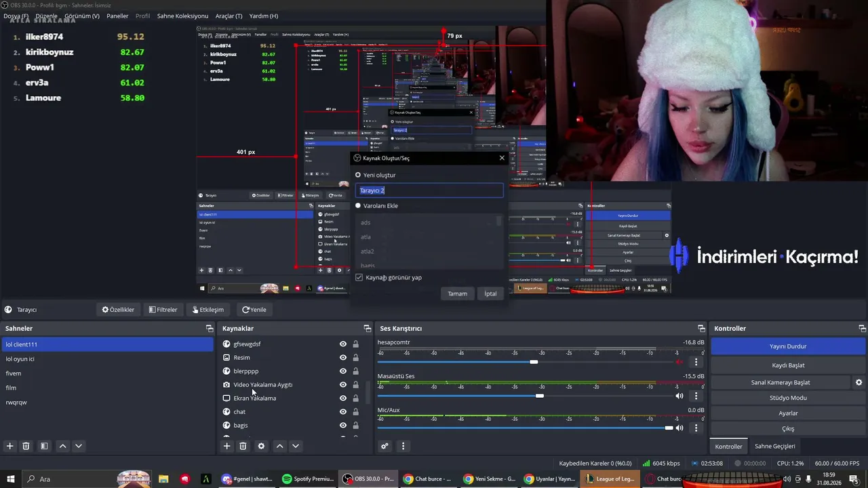Screen dimensions: 868x488
Task: Open hesapcomtr audio options menu
Action: [x=696, y=362]
